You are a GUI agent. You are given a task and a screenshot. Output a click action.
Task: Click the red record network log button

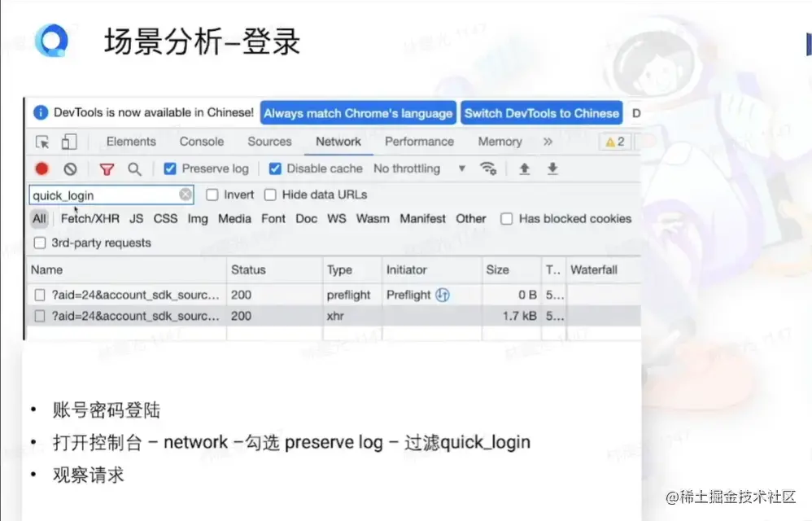tap(42, 169)
